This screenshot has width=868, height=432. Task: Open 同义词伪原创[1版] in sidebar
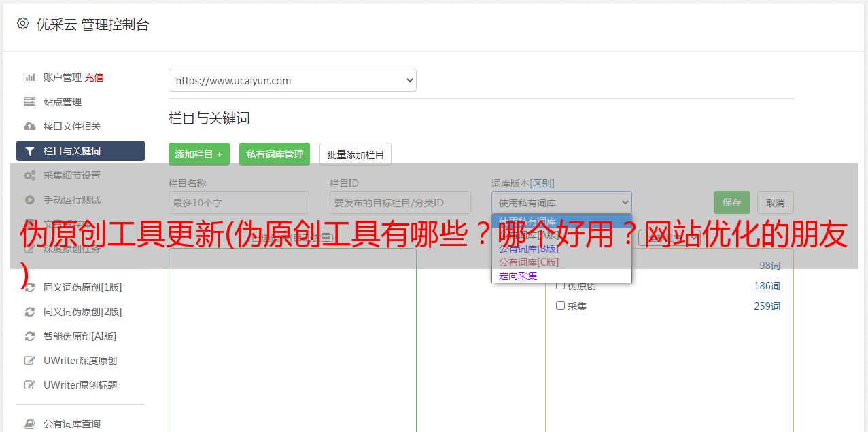83,287
